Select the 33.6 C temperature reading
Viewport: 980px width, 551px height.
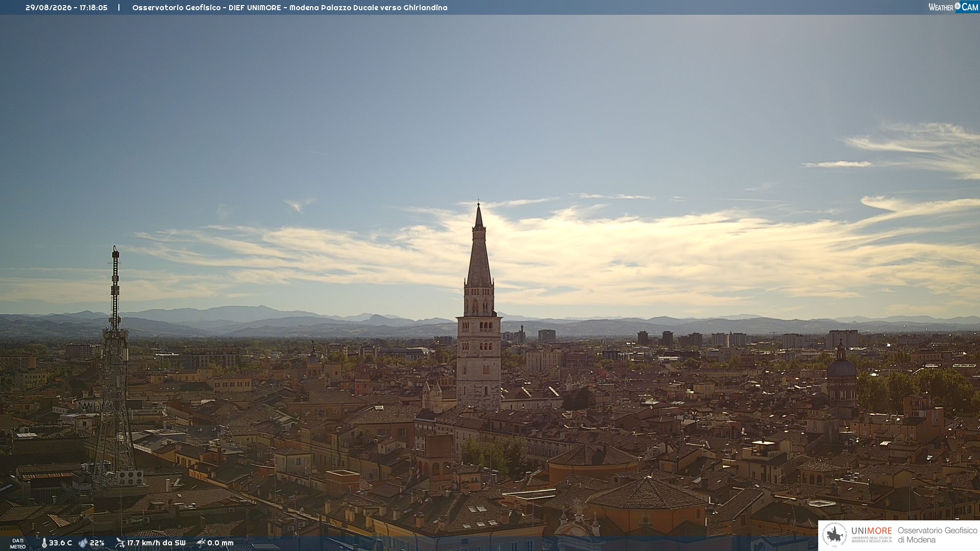pyautogui.click(x=60, y=543)
